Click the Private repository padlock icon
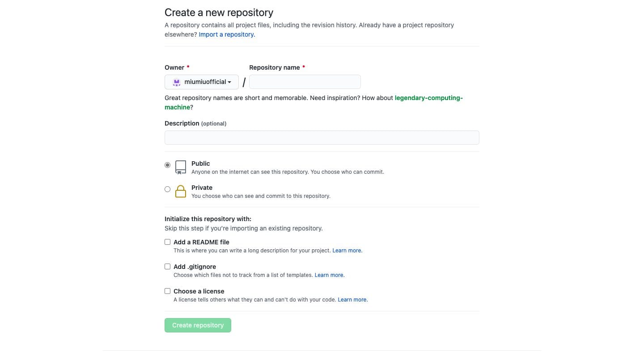Viewport: 644px width, 352px height. pyautogui.click(x=180, y=191)
